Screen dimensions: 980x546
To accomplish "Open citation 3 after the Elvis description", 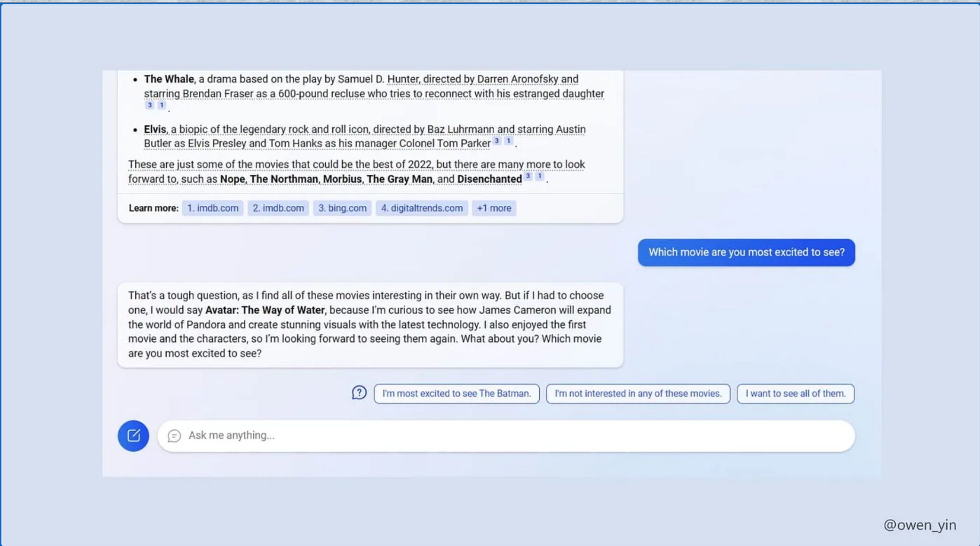I will [x=497, y=141].
